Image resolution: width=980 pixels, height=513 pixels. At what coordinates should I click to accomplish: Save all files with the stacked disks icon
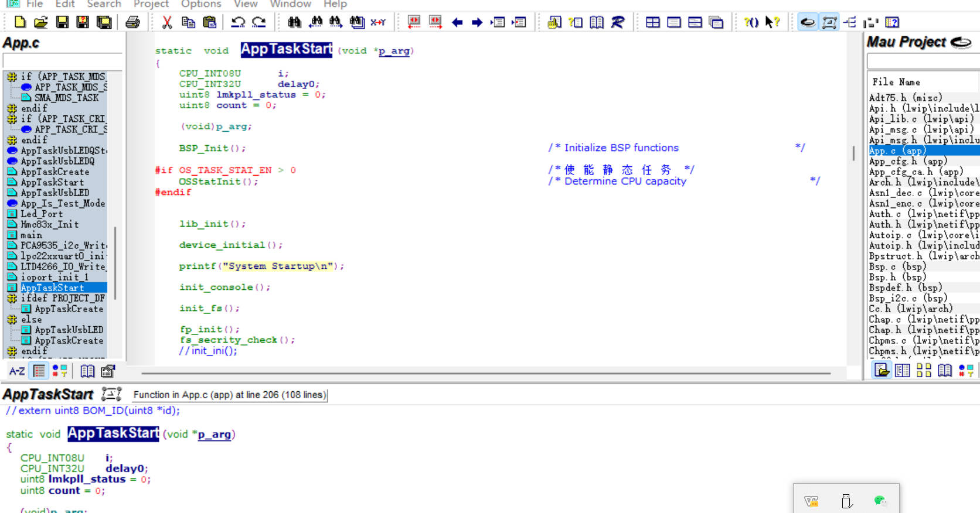104,22
